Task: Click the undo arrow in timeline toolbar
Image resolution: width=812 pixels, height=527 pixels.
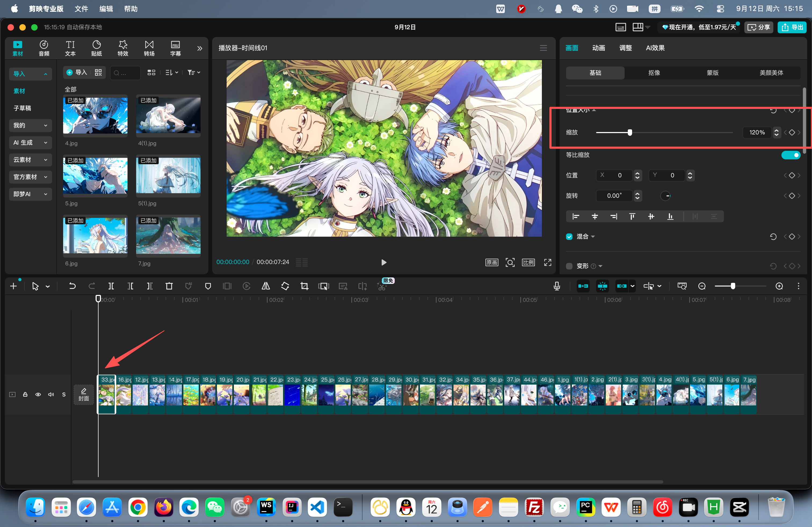Action: click(x=72, y=286)
